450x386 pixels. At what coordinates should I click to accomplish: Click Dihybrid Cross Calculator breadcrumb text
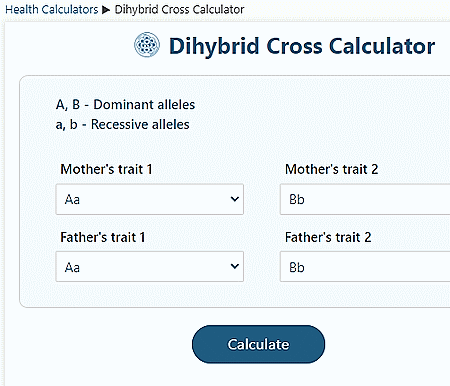tap(179, 10)
